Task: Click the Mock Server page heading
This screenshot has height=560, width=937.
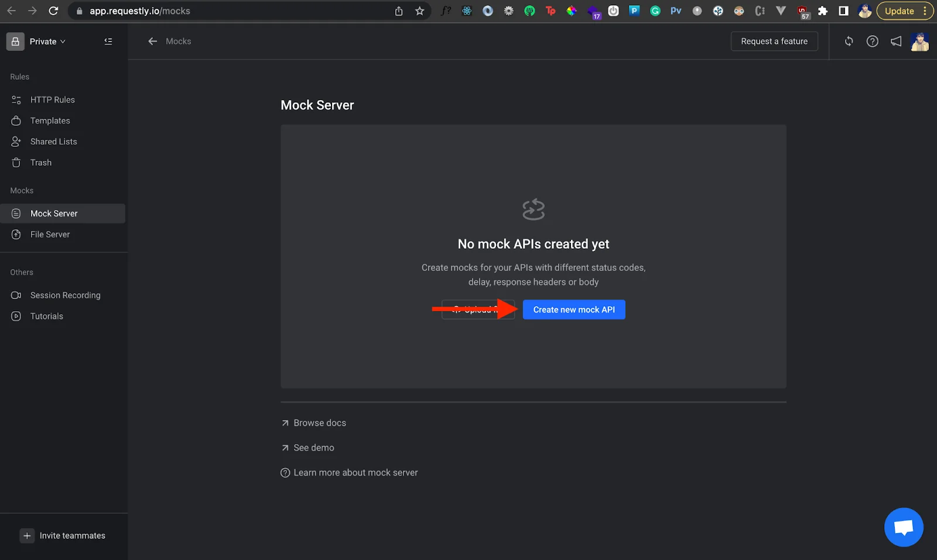Action: point(317,105)
